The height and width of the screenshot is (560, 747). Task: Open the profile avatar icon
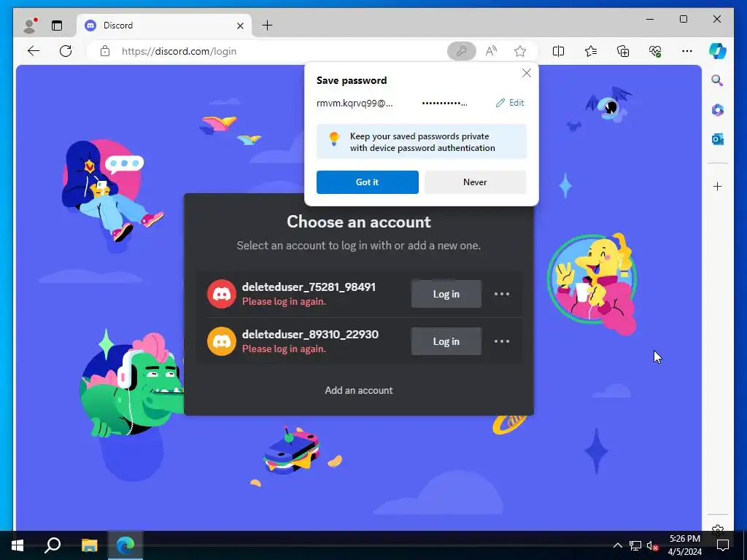[30, 26]
